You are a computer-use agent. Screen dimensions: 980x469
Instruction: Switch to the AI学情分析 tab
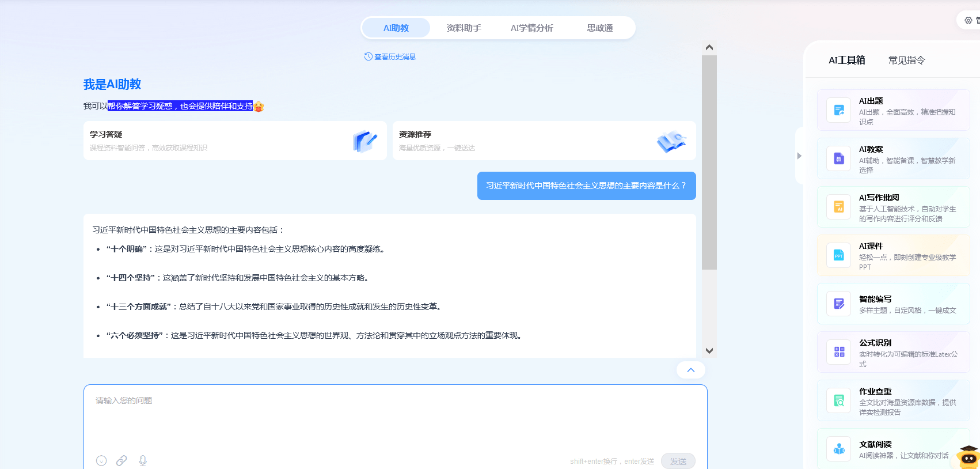(x=531, y=28)
